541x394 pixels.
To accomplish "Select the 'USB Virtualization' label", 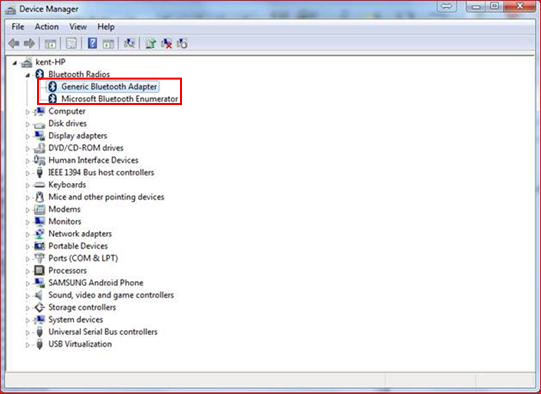I will [x=80, y=344].
